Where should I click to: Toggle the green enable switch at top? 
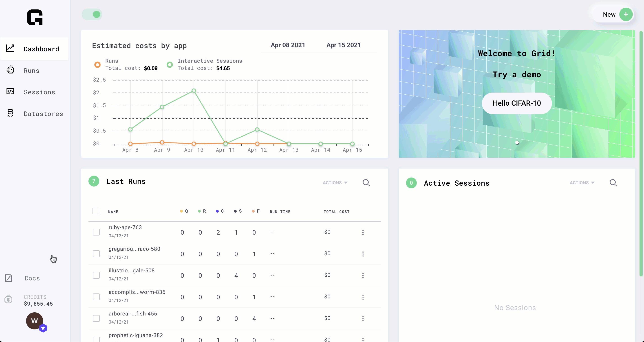point(92,14)
